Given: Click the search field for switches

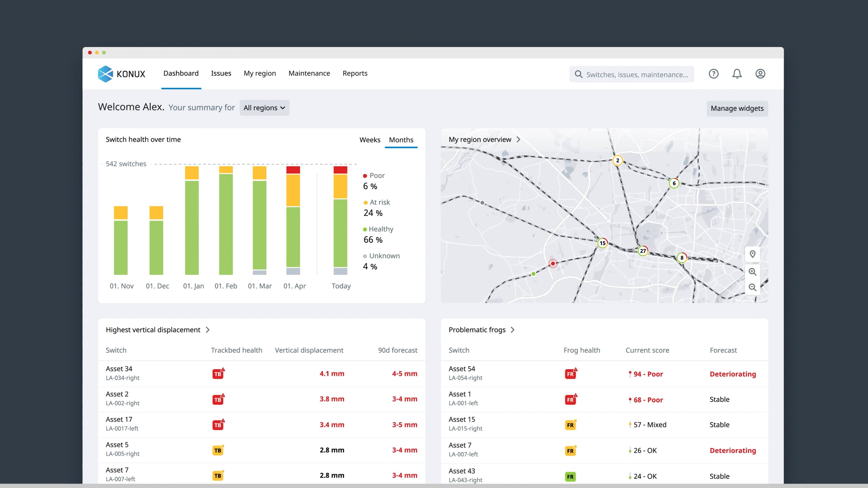Looking at the screenshot, I should [x=631, y=74].
